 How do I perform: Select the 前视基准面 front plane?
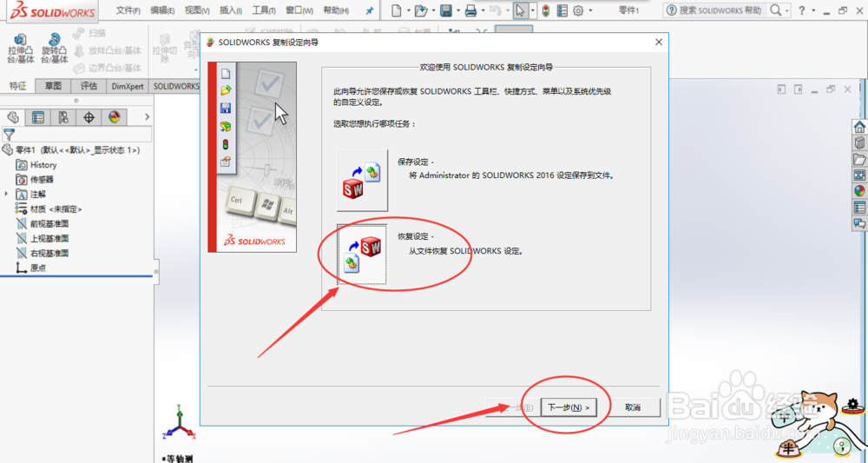click(42, 224)
